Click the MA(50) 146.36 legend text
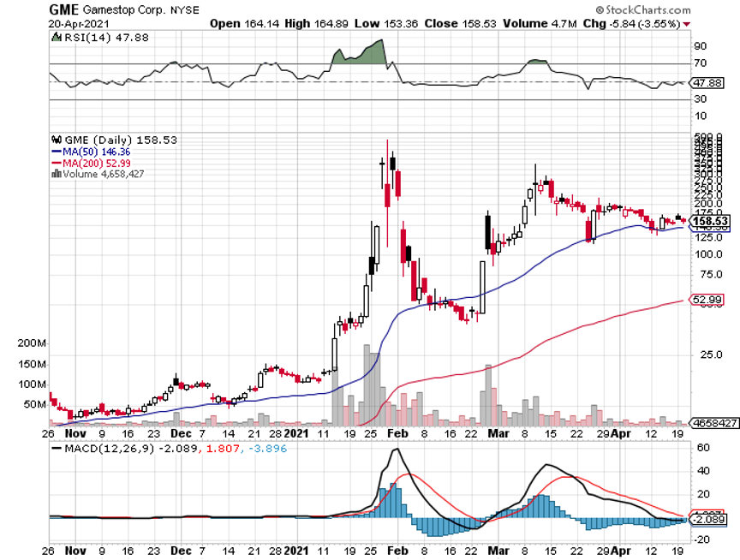The image size is (740, 560). pos(96,152)
